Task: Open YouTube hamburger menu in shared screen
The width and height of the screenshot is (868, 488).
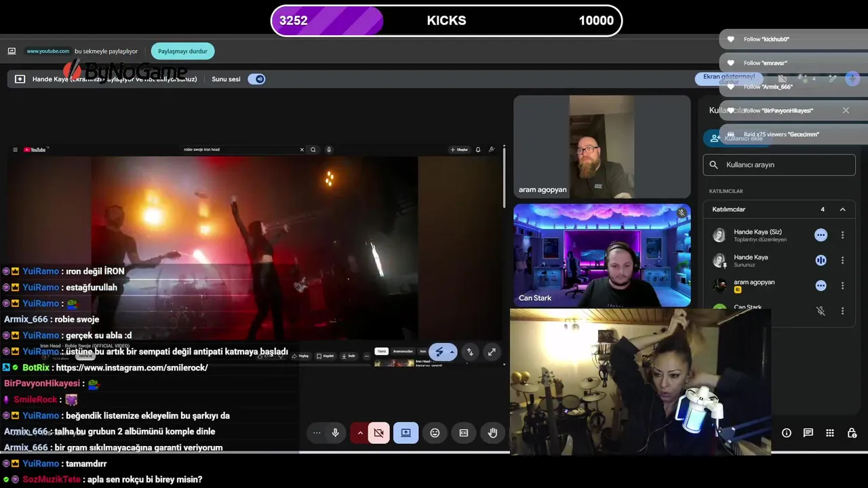Action: pyautogui.click(x=15, y=150)
